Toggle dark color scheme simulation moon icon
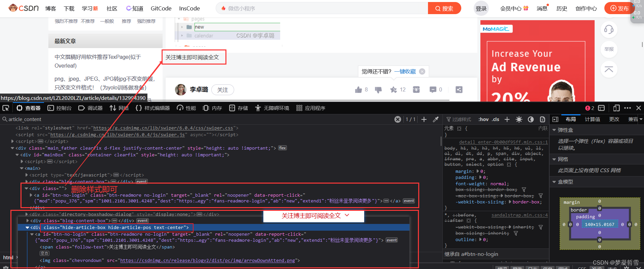644x269 pixels. click(531, 119)
